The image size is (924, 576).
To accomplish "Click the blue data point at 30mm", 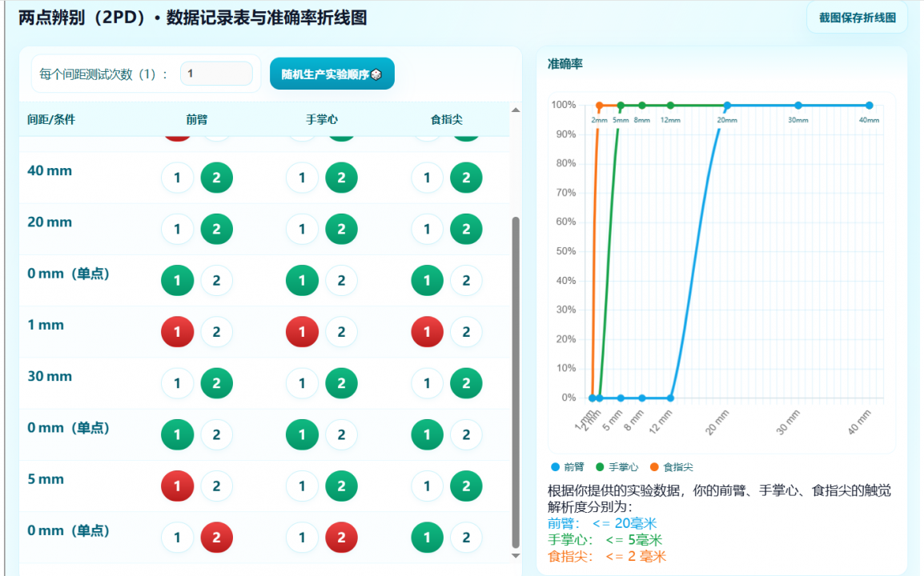I will coord(797,105).
